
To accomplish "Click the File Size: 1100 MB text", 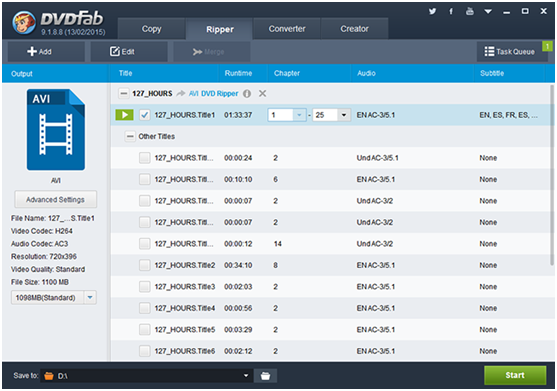I will [x=40, y=282].
